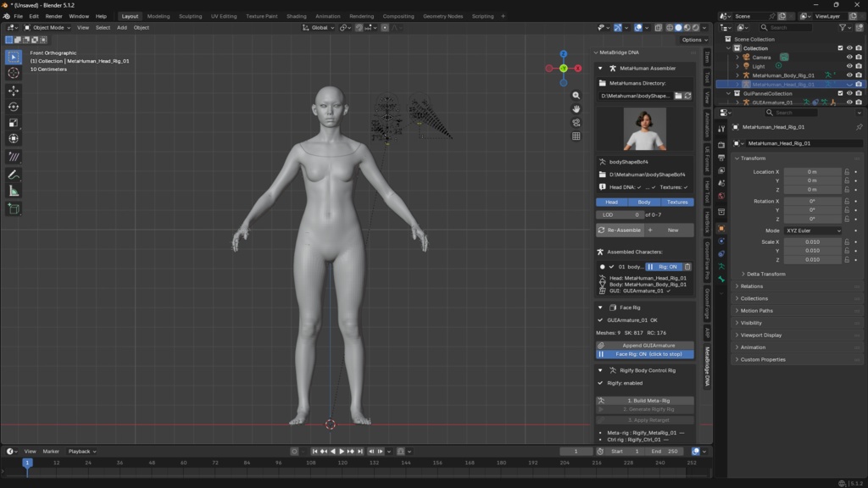This screenshot has height=488, width=868.
Task: Toggle visibility of MetaHuman_Body_Rig_01
Action: [x=849, y=75]
